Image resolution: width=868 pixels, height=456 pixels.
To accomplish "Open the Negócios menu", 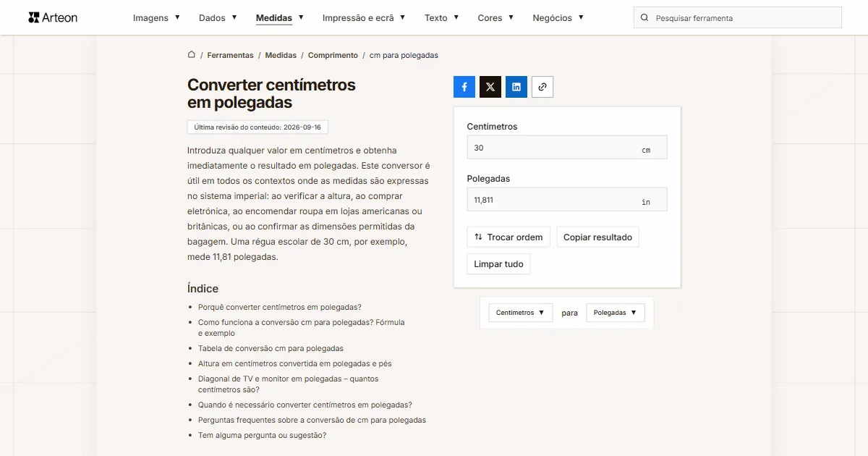I will click(x=558, y=17).
